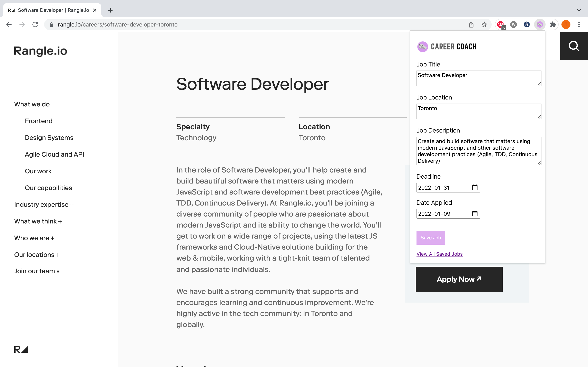Open the tab search chevron
This screenshot has width=588, height=367.
tap(579, 10)
